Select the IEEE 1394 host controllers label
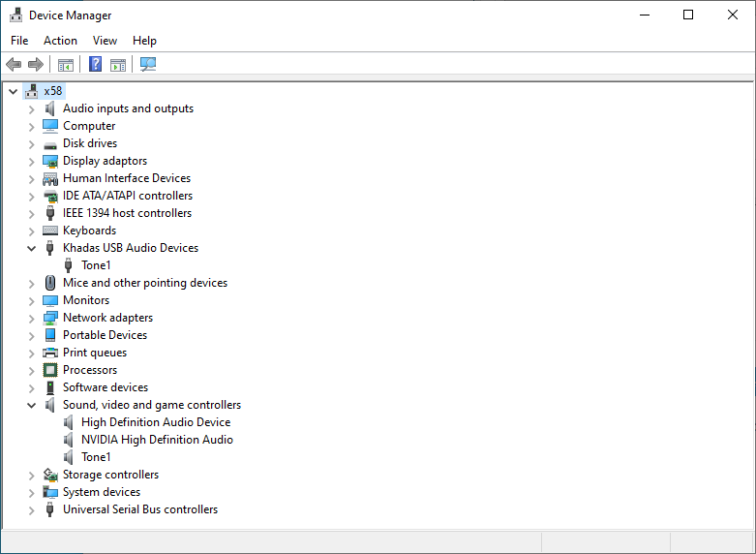Screen dimensions: 756x554 [x=127, y=213]
